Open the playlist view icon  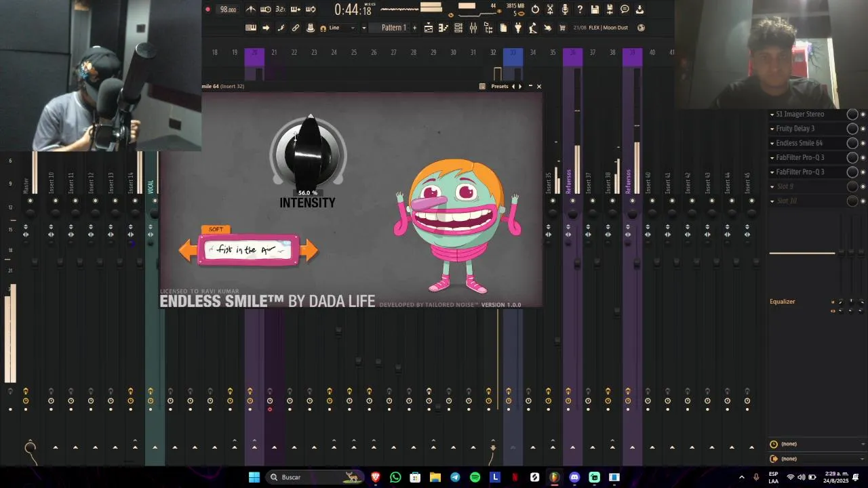(x=429, y=28)
